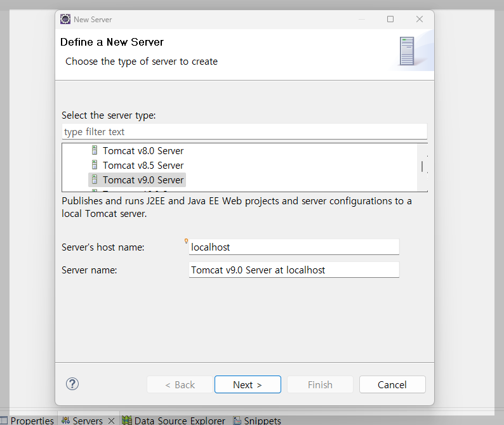The image size is (504, 425).
Task: Open dialog help question mark icon
Action: pyautogui.click(x=72, y=384)
